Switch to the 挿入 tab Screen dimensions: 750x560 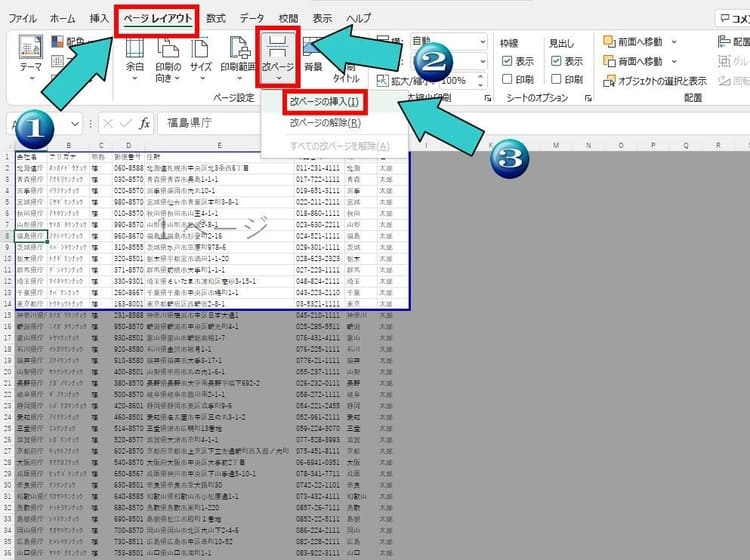[99, 19]
